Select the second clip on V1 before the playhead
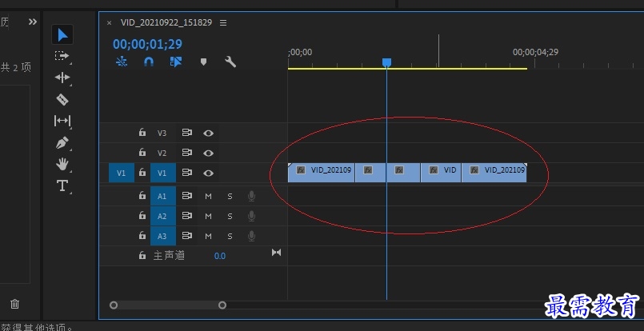The width and height of the screenshot is (644, 331). (x=370, y=173)
